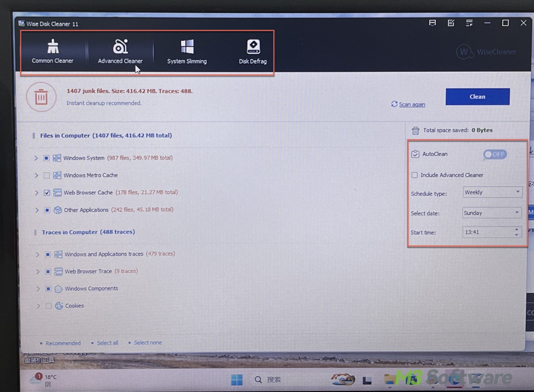Click the Start time field
This screenshot has height=392, width=534.
click(492, 232)
